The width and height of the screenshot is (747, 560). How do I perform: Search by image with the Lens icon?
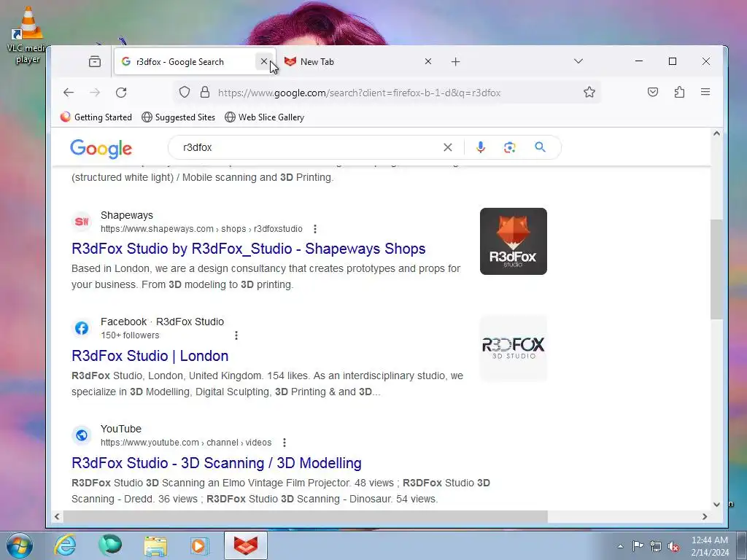(x=510, y=147)
